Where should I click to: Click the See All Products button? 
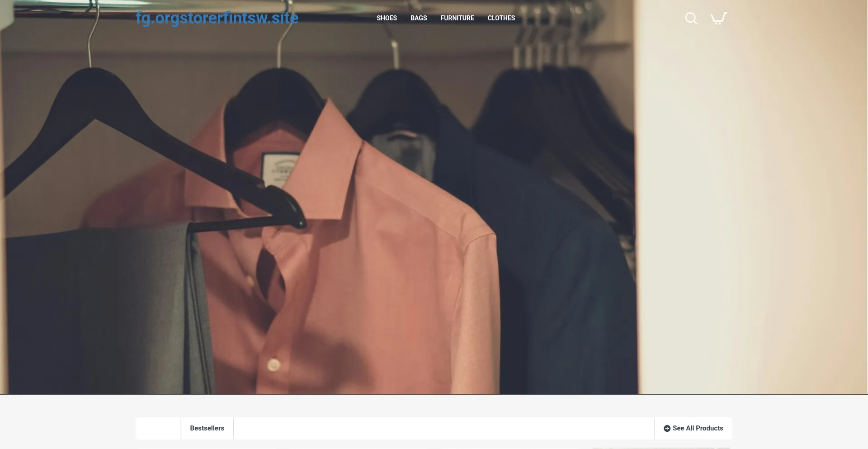pos(693,428)
